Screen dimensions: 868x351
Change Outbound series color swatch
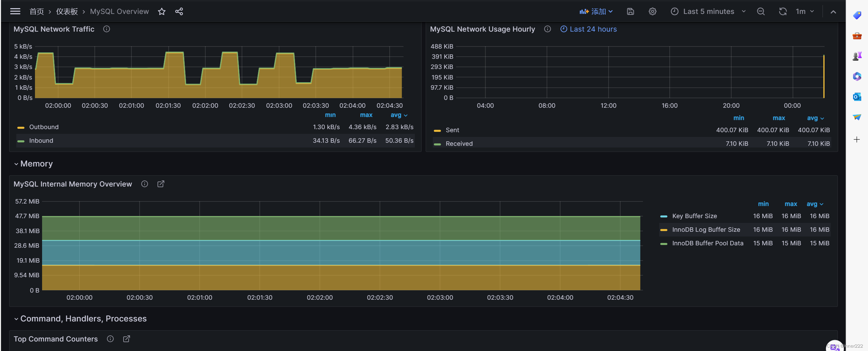[21, 127]
